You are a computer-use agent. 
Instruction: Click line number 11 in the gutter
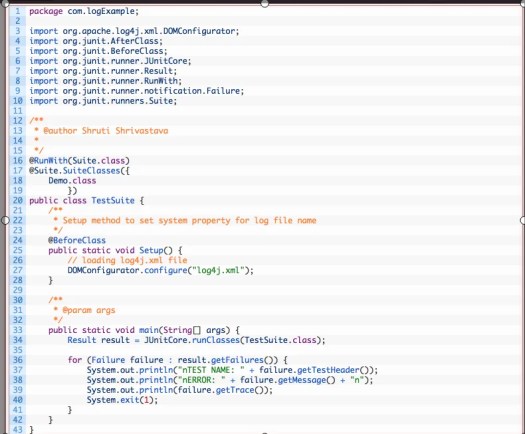(x=17, y=111)
